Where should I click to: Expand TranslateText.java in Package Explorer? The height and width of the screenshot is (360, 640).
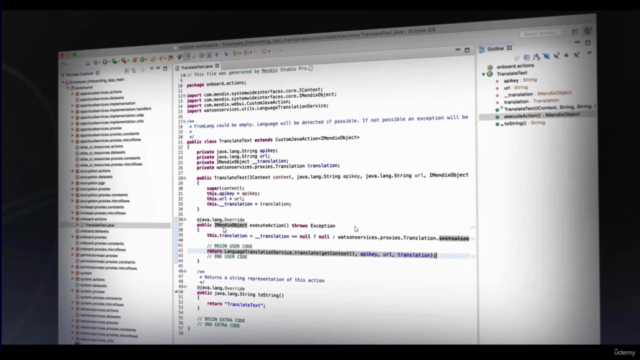pos(77,225)
